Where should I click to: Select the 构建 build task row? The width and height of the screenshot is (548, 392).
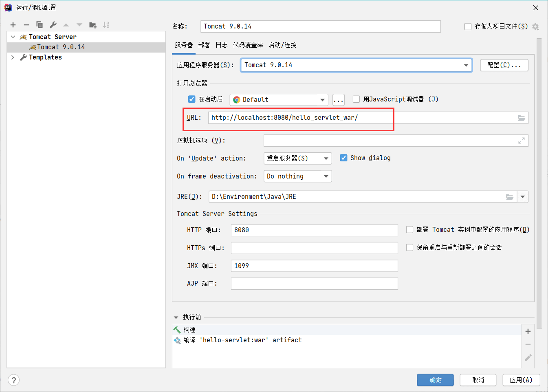coord(347,330)
